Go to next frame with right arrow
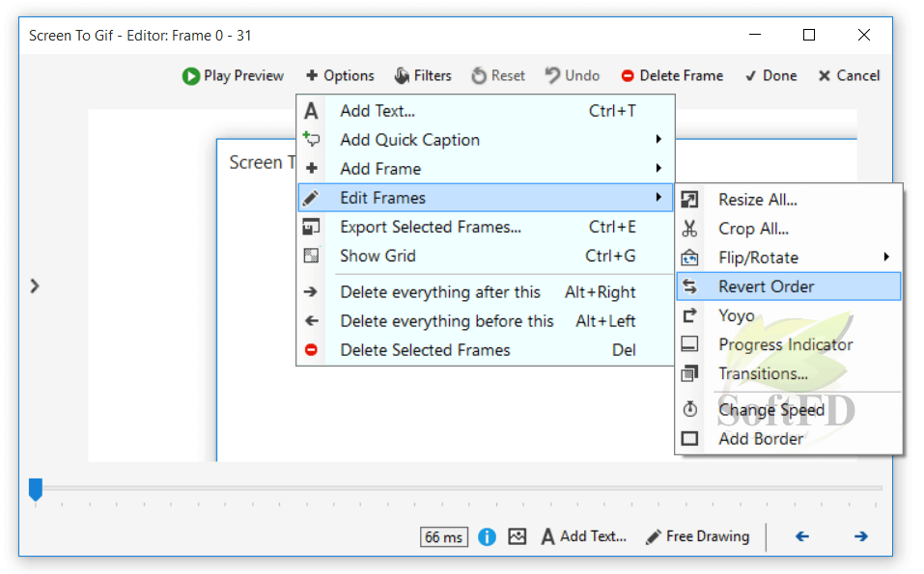Viewport: 924px width, 574px height. click(x=861, y=536)
